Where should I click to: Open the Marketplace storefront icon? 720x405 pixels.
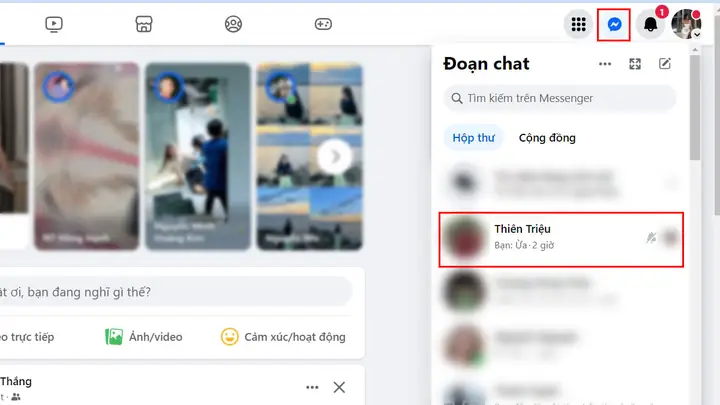(x=144, y=24)
